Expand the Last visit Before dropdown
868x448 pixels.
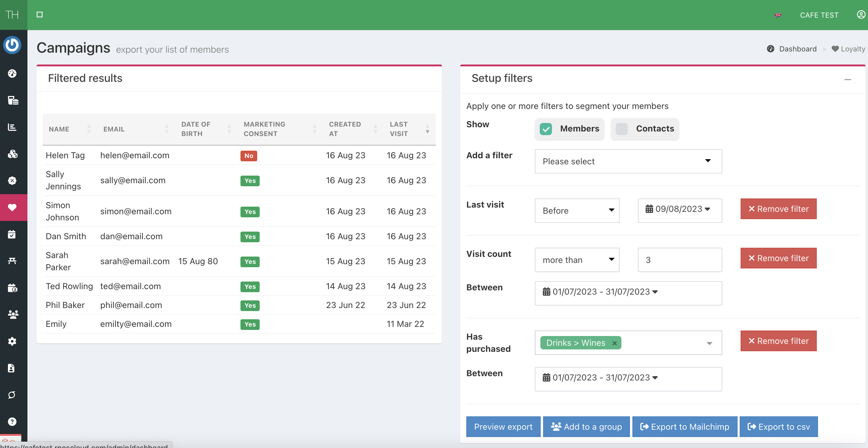pos(577,210)
